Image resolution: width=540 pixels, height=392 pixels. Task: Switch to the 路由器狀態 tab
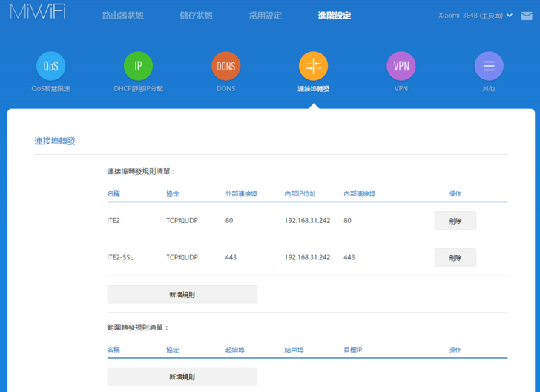pyautogui.click(x=122, y=16)
